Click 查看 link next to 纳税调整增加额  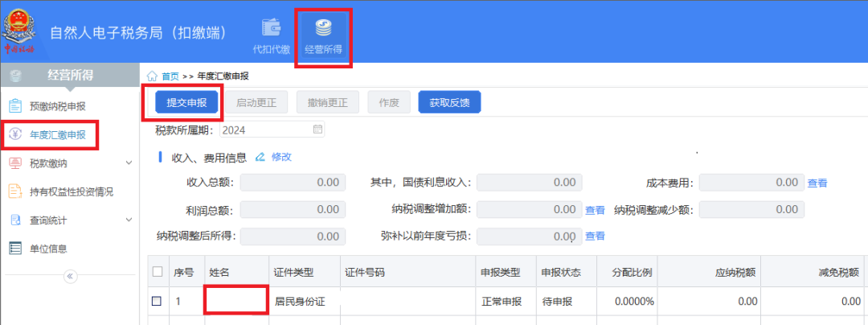click(595, 210)
